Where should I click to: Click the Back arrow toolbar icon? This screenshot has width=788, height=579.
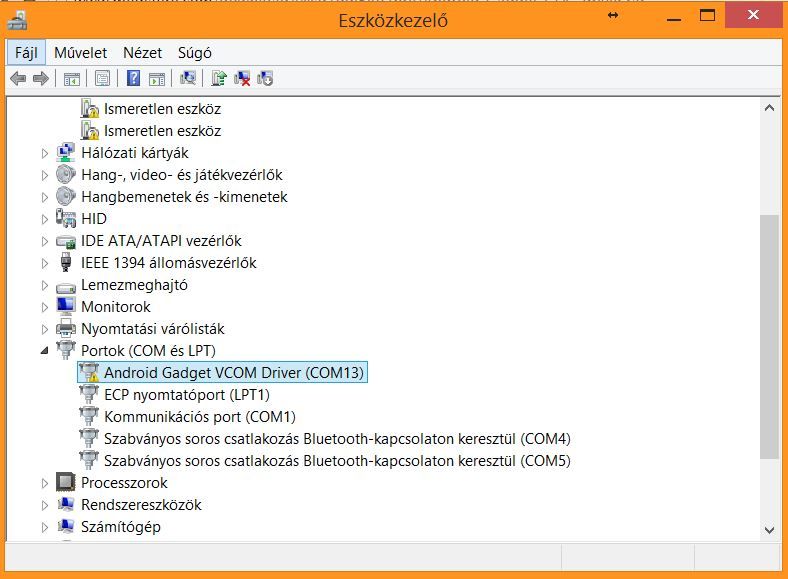(x=18, y=78)
